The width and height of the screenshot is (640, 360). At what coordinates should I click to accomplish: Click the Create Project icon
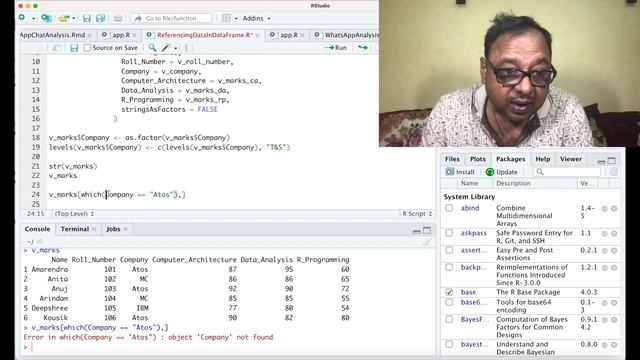point(46,18)
